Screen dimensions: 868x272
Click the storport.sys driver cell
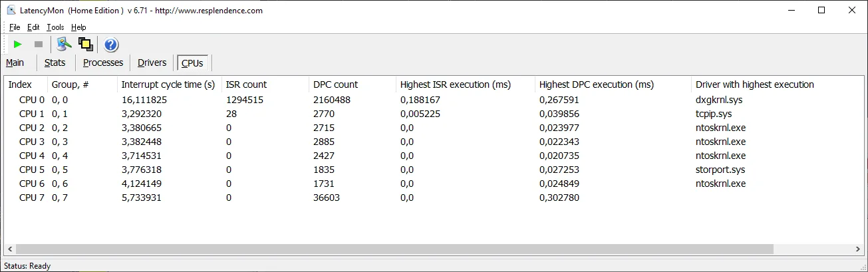tap(721, 170)
